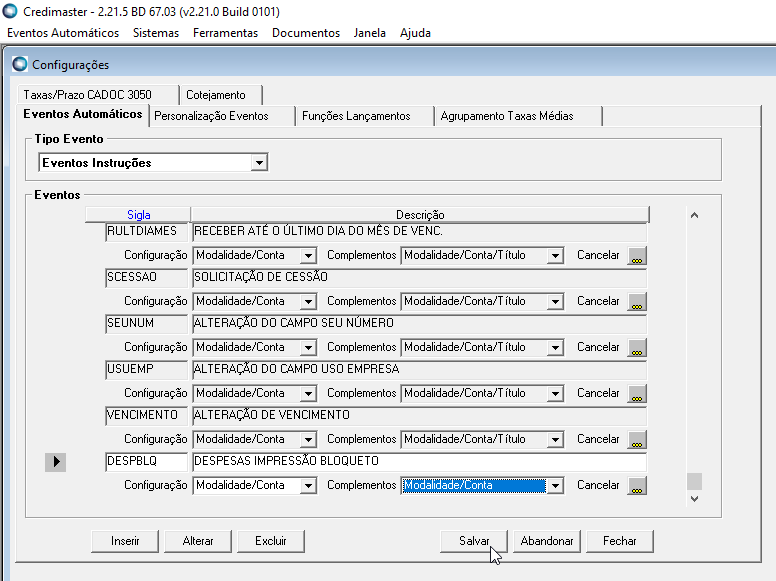Expand Configuração dropdown for USUEMP
Image resolution: width=776 pixels, height=581 pixels.
tap(308, 393)
